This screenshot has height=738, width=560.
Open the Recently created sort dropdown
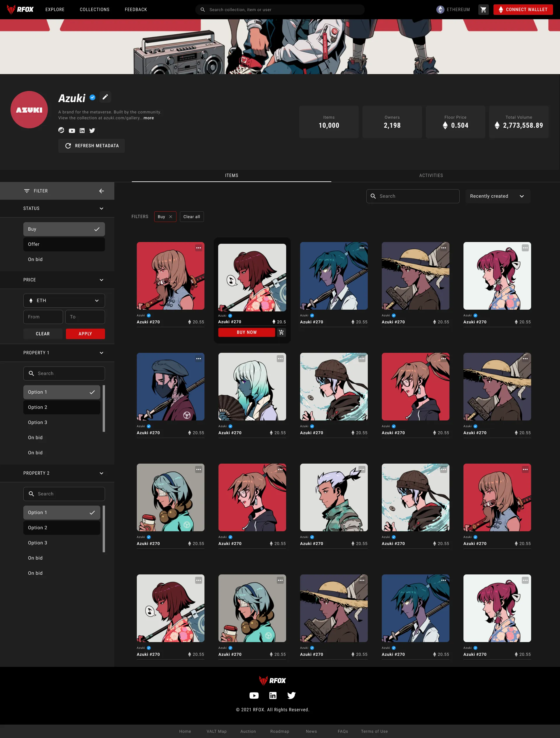(x=497, y=196)
